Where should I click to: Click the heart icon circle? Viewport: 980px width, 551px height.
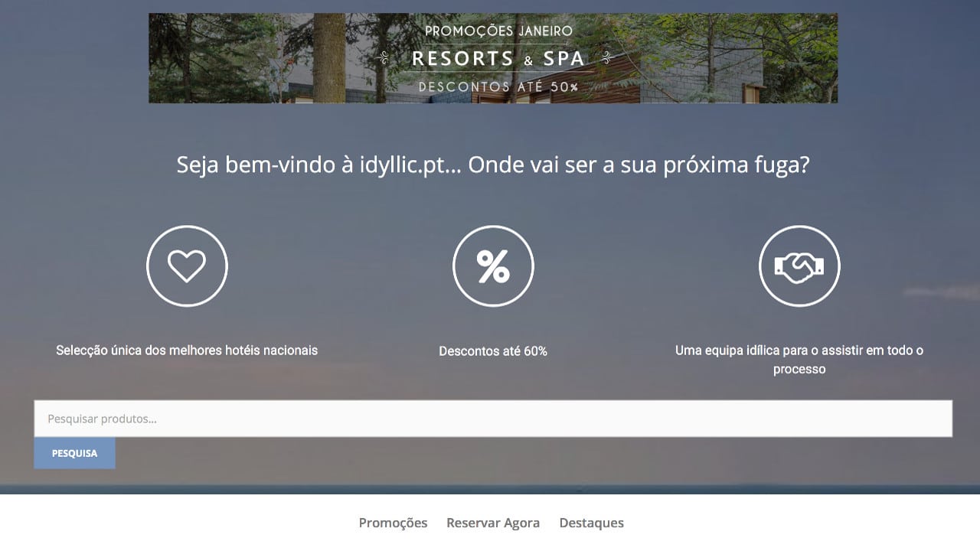click(187, 266)
